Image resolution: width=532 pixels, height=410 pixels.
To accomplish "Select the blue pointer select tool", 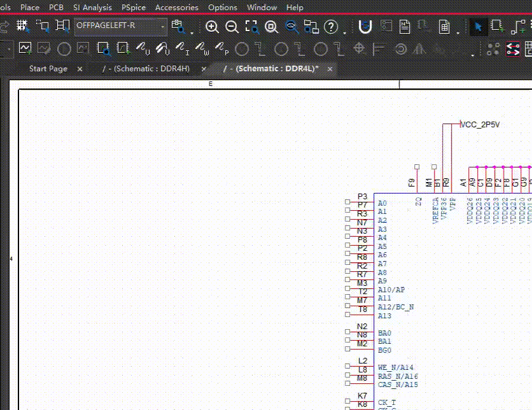I will point(479,27).
